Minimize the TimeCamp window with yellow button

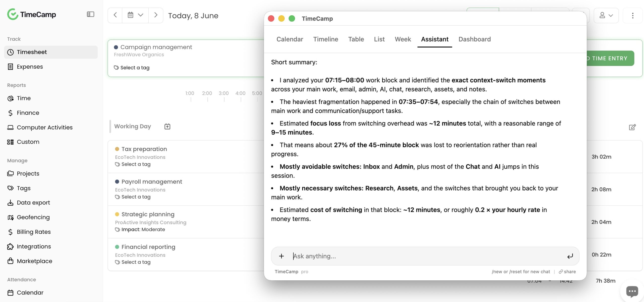(x=281, y=18)
